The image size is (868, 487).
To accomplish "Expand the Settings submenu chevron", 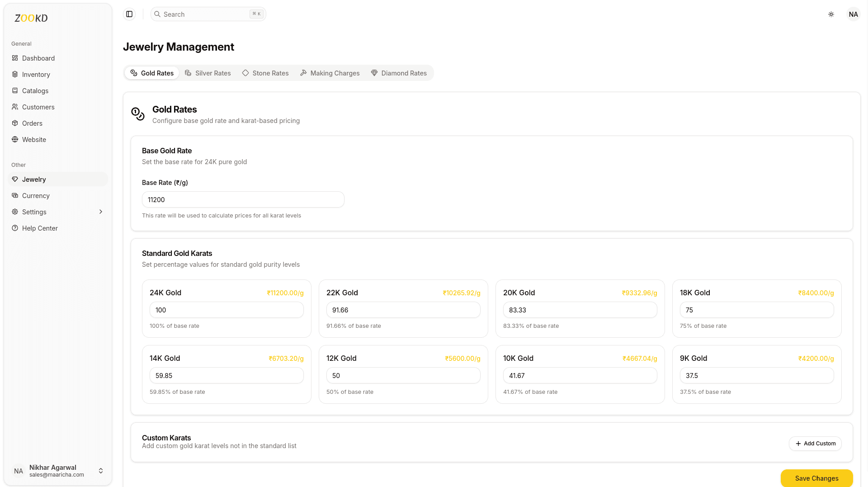I will coord(100,212).
